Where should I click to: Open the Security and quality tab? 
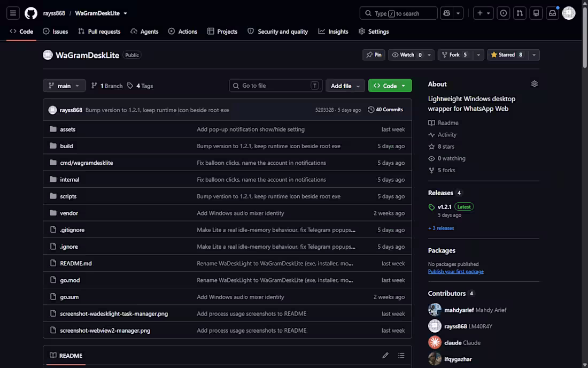click(x=278, y=32)
